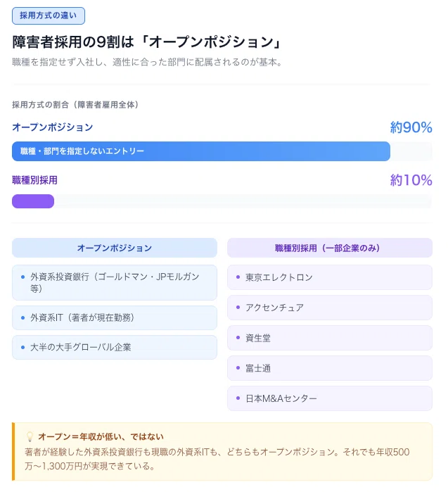This screenshot has height=492, width=448.
Task: Select the 職種別採用(一部企業のみ) column header
Action: (x=330, y=248)
